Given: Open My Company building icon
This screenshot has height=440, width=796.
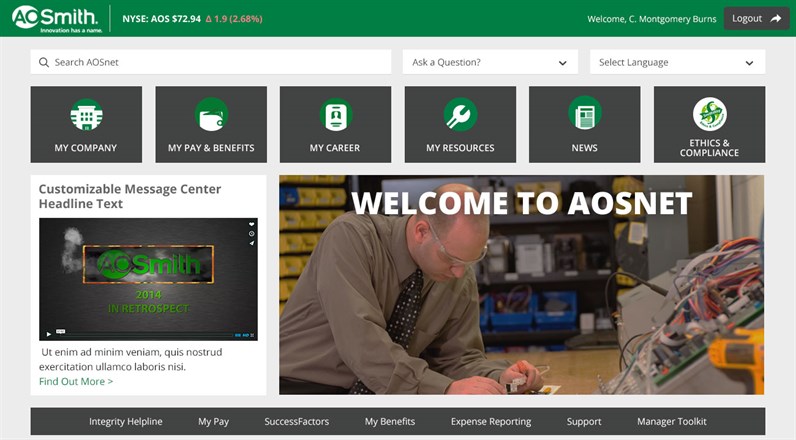Looking at the screenshot, I should pyautogui.click(x=86, y=115).
